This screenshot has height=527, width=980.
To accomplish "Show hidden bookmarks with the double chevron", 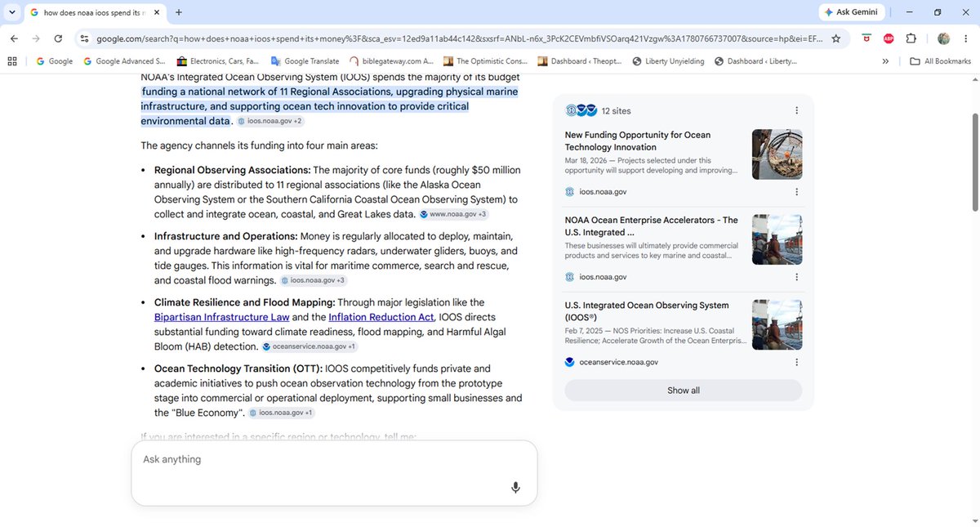I will click(x=886, y=60).
